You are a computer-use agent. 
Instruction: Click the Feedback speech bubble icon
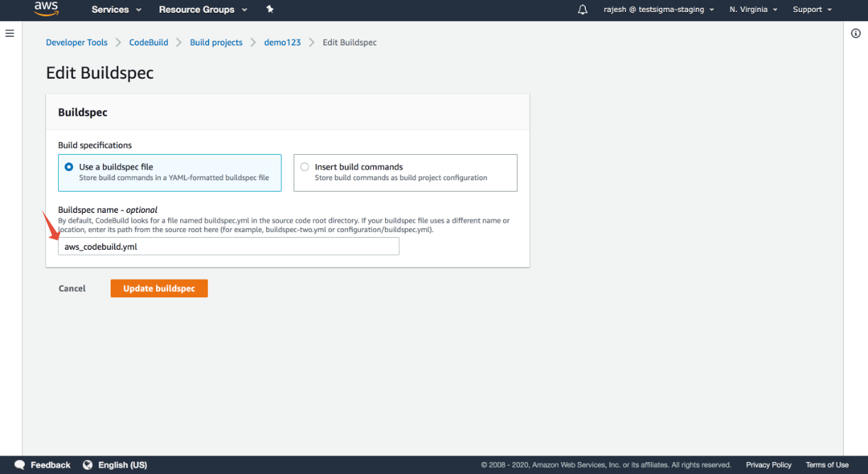pos(19,465)
